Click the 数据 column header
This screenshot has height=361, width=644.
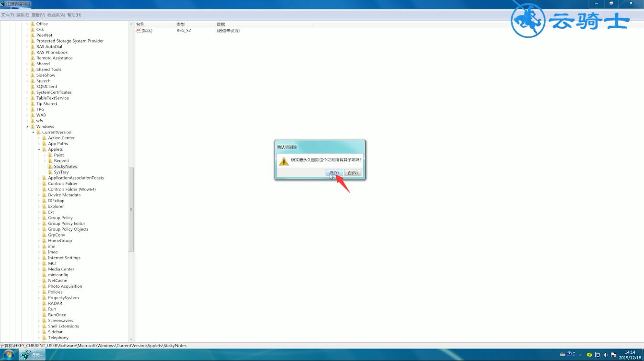click(x=264, y=24)
